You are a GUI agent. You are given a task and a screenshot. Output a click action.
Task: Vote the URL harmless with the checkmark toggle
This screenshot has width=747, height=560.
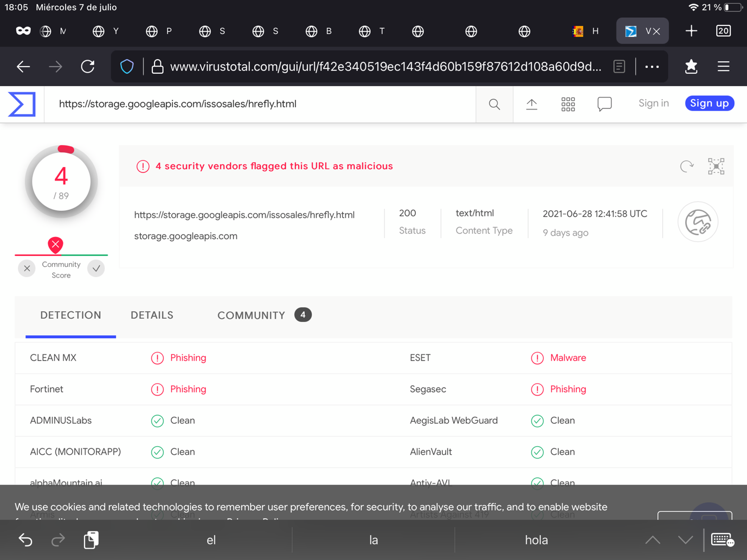pyautogui.click(x=96, y=268)
